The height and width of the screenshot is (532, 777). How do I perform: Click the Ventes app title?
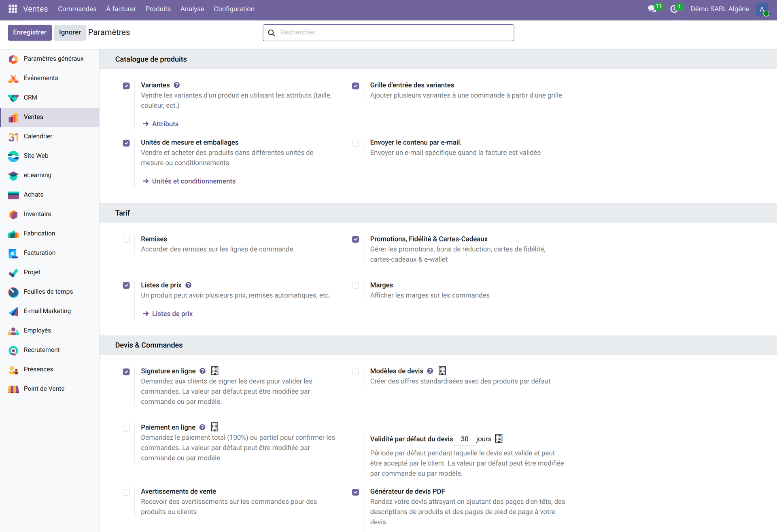35,9
